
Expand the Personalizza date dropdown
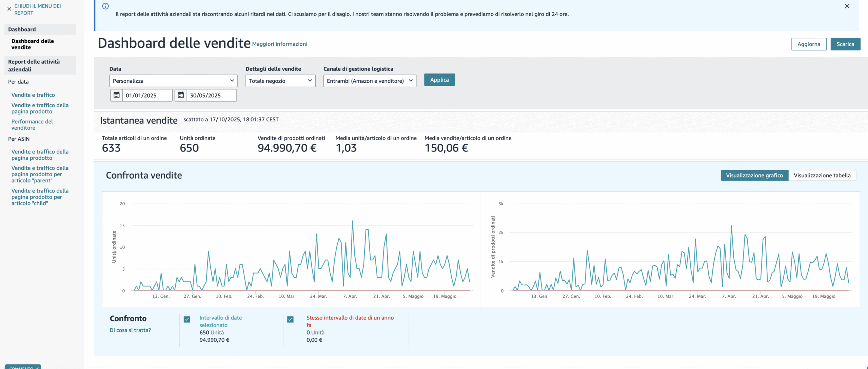pos(173,81)
